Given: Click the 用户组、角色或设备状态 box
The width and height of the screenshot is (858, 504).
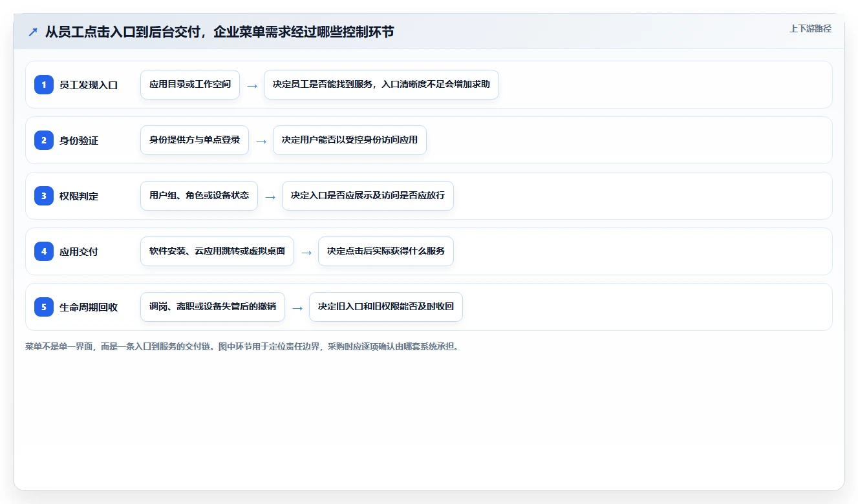Looking at the screenshot, I should coord(199,196).
